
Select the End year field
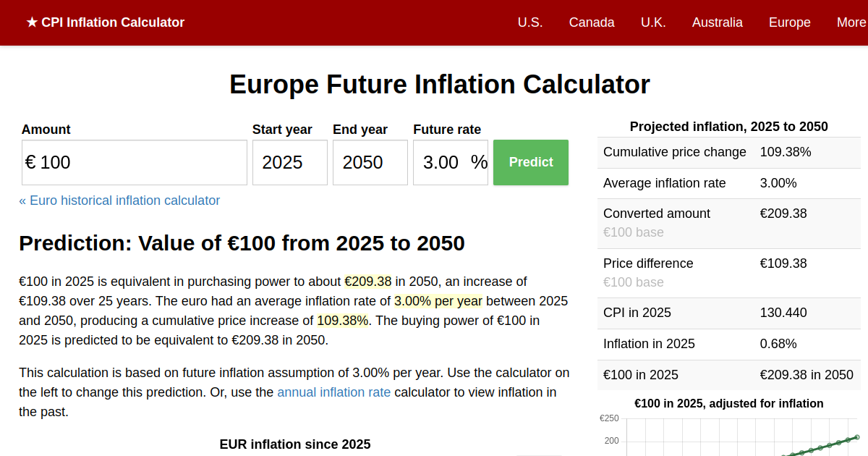370,162
